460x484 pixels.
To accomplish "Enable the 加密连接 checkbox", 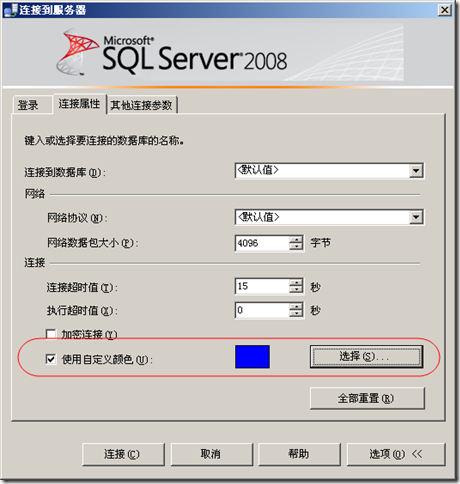I will coord(51,334).
